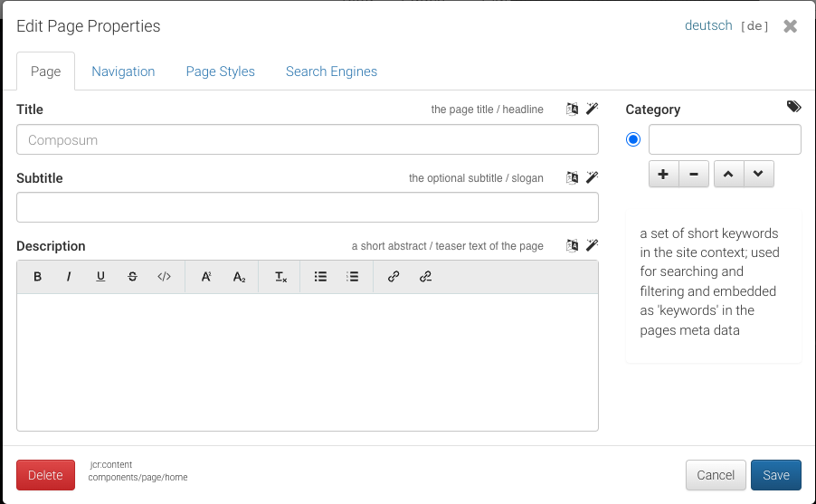This screenshot has width=816, height=504.
Task: Open translation icon for Subtitle
Action: point(572,177)
